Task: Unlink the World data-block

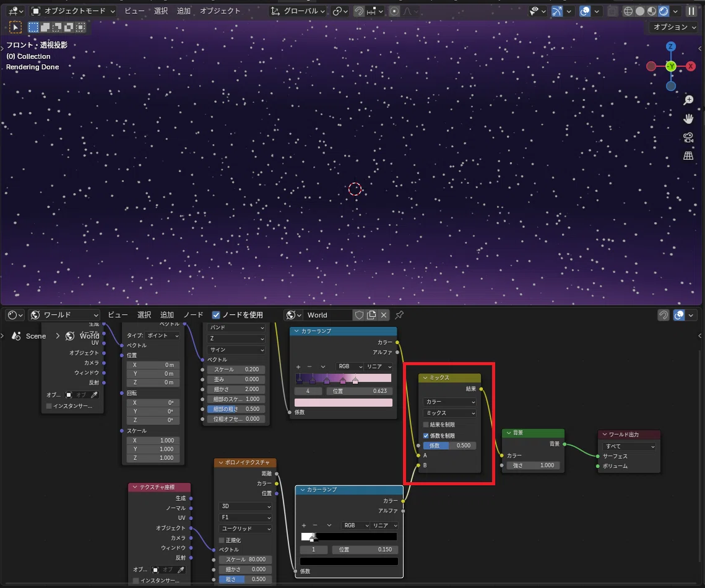Action: pyautogui.click(x=384, y=315)
